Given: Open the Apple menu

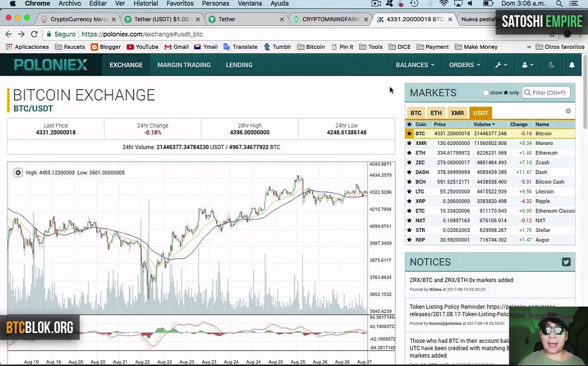Looking at the screenshot, I should tap(13, 4).
